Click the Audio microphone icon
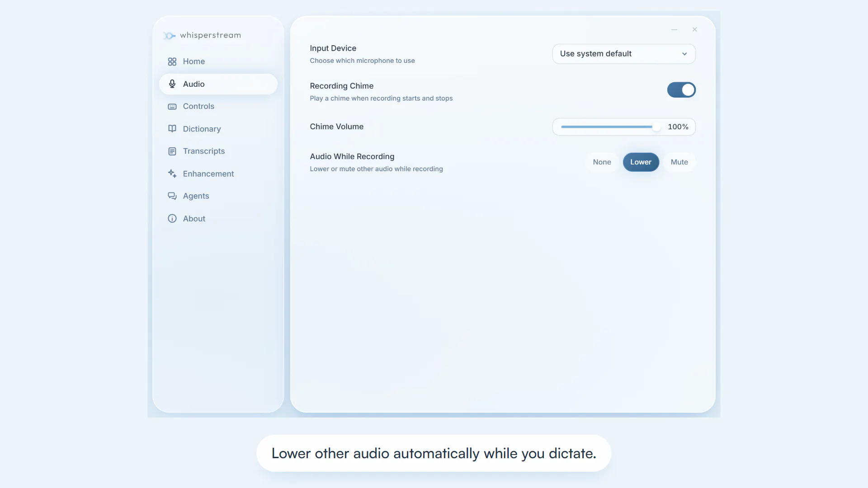Image resolution: width=868 pixels, height=488 pixels. coord(172,84)
